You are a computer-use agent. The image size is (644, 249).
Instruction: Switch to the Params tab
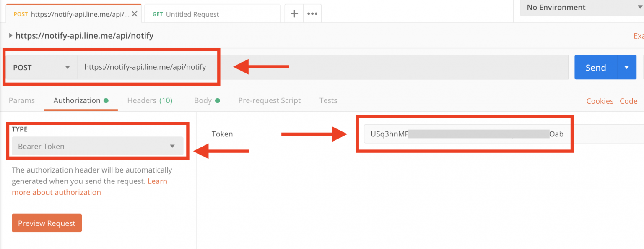click(21, 100)
